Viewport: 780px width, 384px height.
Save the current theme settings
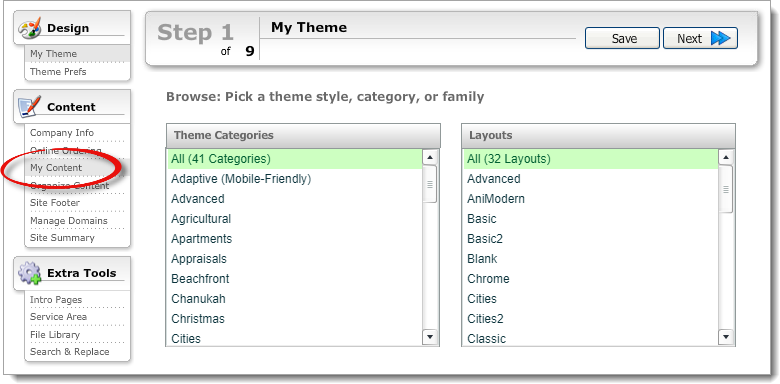point(622,38)
